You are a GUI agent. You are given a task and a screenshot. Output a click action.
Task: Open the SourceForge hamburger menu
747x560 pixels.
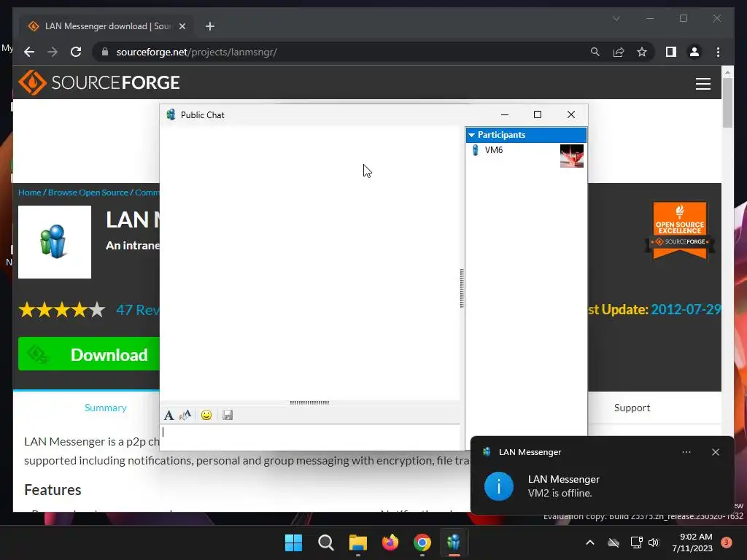click(703, 84)
